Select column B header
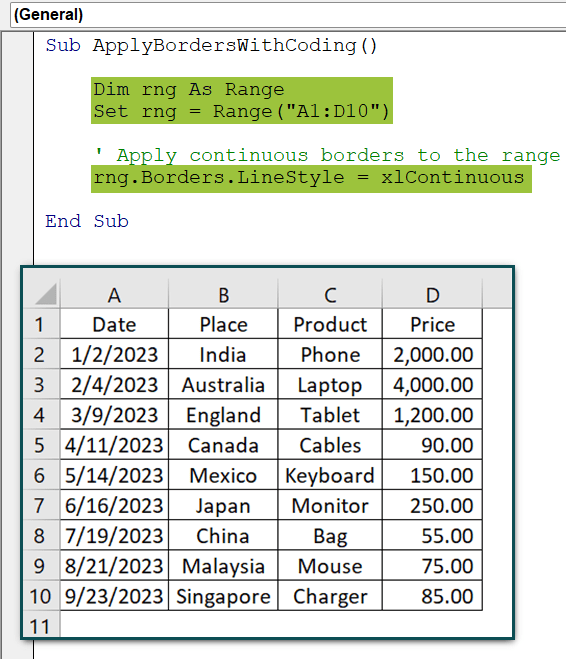The image size is (566, 659). (223, 294)
